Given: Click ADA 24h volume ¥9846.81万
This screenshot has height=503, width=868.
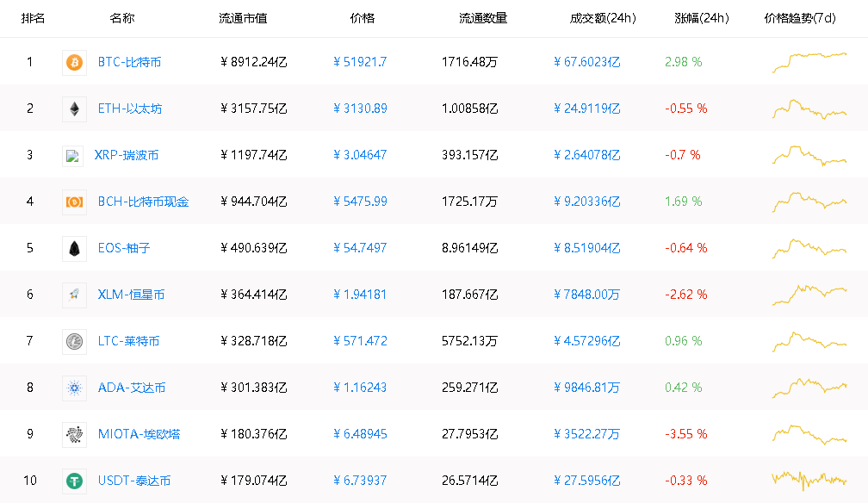Looking at the screenshot, I should pyautogui.click(x=586, y=388).
